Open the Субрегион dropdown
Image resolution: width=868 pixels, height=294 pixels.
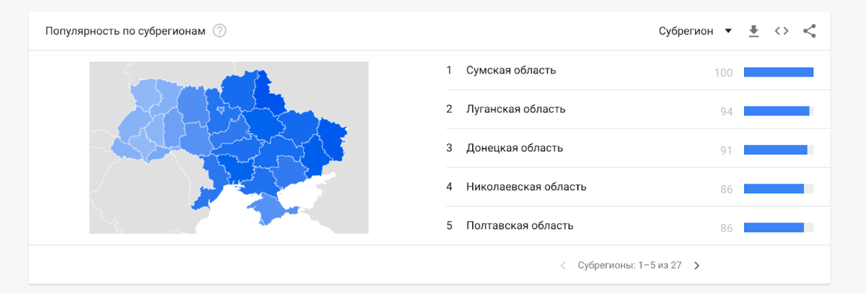coord(686,31)
